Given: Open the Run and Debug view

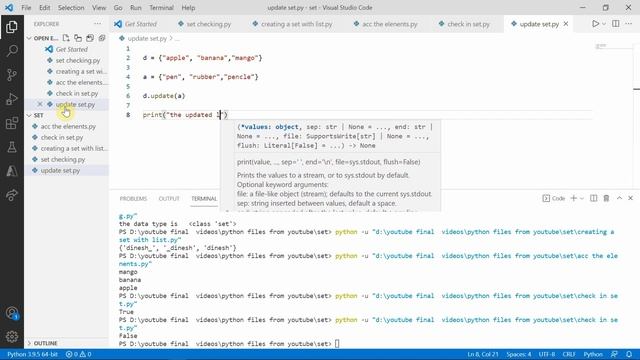Looking at the screenshot, I should [x=12, y=99].
